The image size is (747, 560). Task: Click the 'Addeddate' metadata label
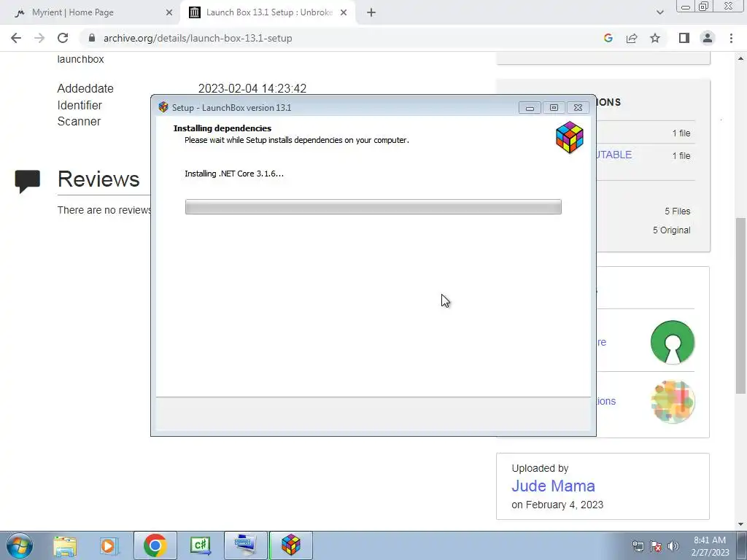[x=85, y=88]
